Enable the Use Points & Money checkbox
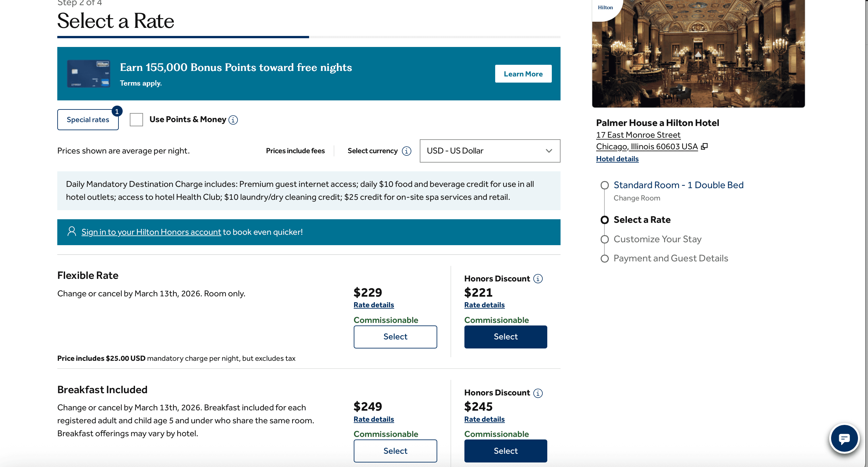The height and width of the screenshot is (467, 868). [137, 120]
